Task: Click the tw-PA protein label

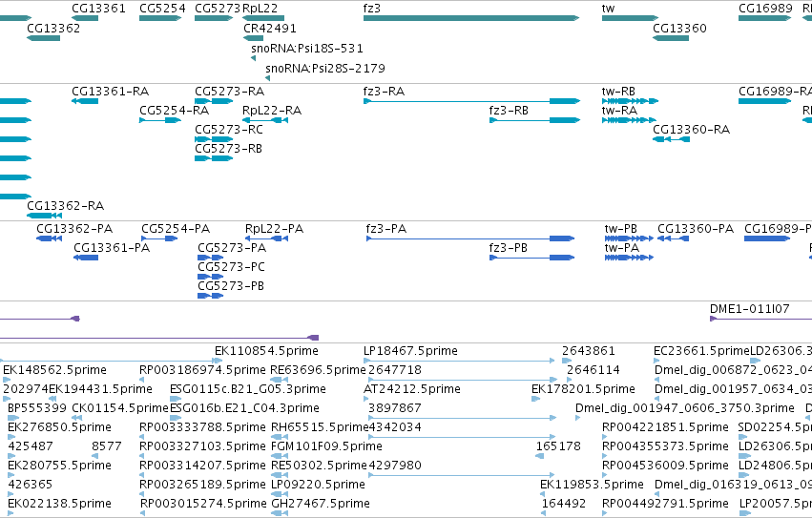Action: tap(622, 248)
